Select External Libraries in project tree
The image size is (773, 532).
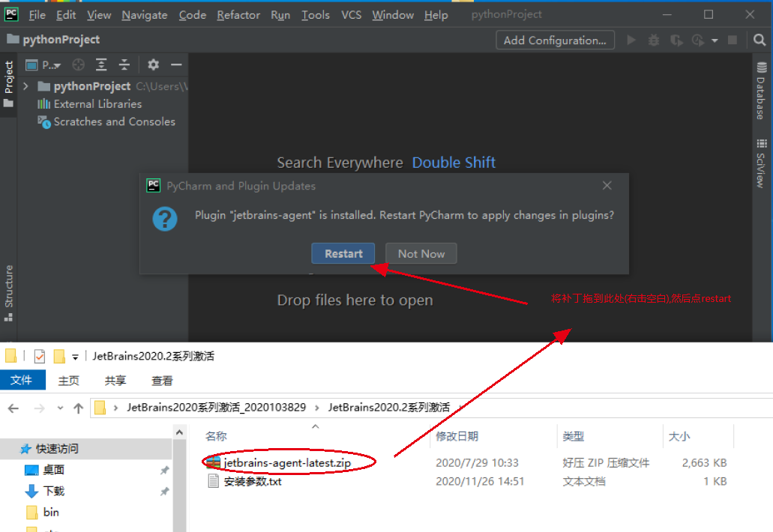click(97, 104)
